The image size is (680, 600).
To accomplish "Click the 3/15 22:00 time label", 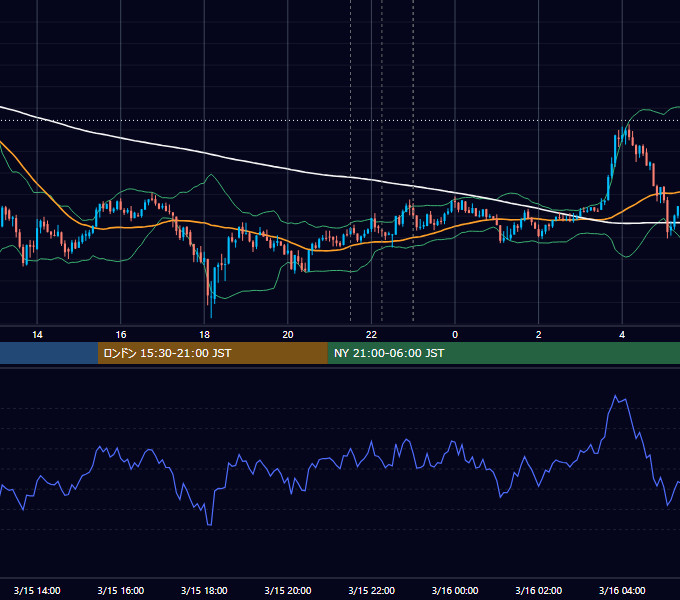I will (372, 590).
